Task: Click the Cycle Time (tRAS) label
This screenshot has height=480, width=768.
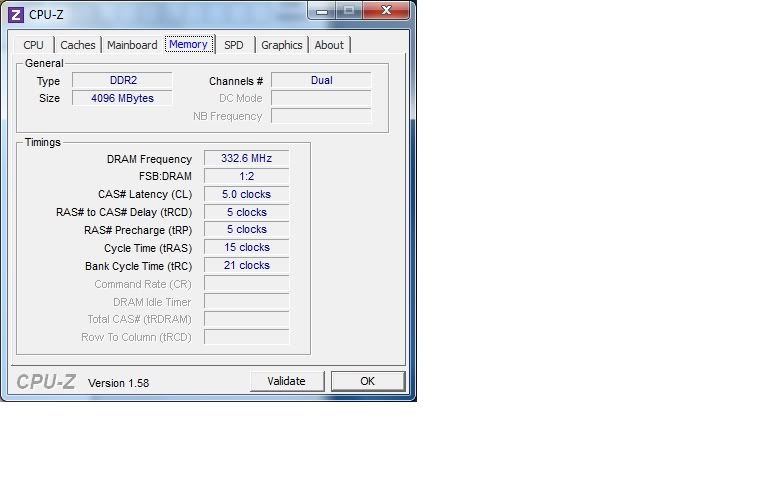Action: 148,248
